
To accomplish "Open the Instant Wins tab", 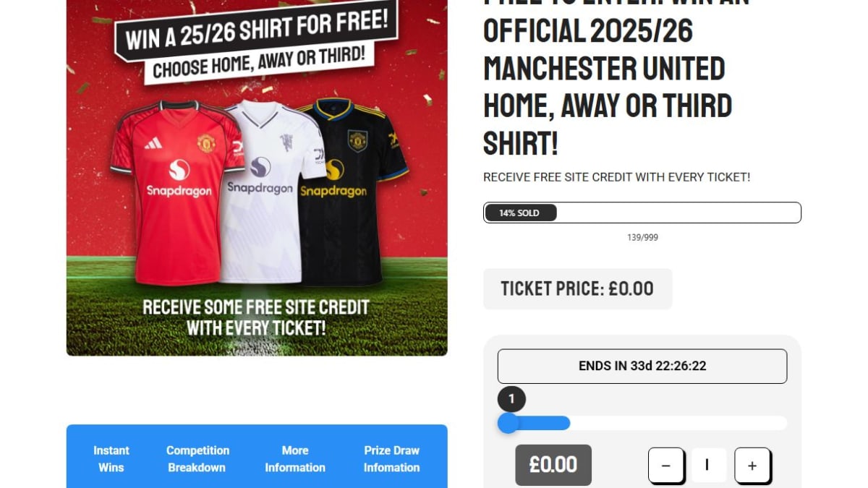I will pos(111,458).
